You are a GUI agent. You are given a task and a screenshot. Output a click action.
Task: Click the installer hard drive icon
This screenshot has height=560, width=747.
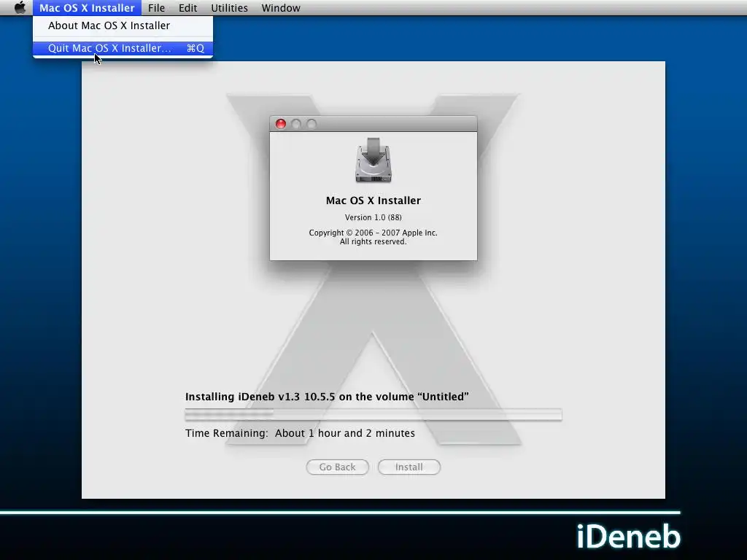[x=373, y=160]
